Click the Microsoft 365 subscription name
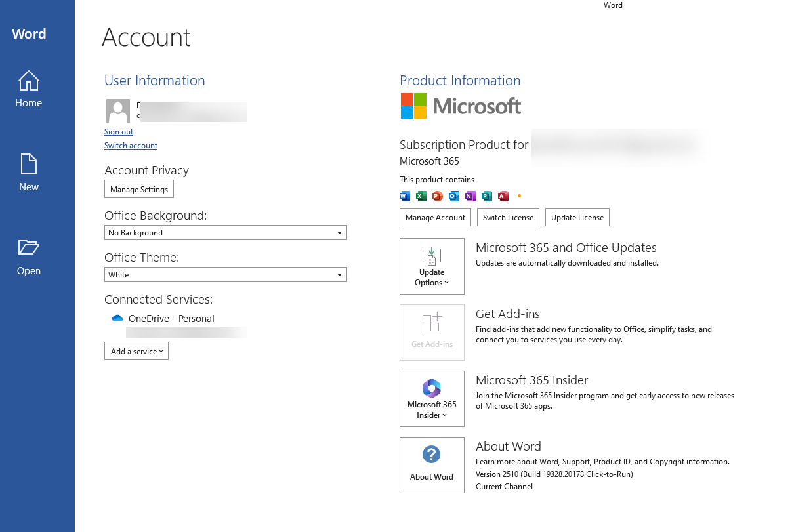Viewport: 792px width, 532px height. 429,161
